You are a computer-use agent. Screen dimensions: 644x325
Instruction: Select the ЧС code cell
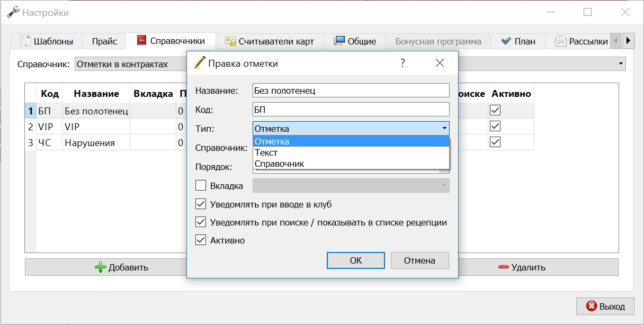(x=50, y=143)
